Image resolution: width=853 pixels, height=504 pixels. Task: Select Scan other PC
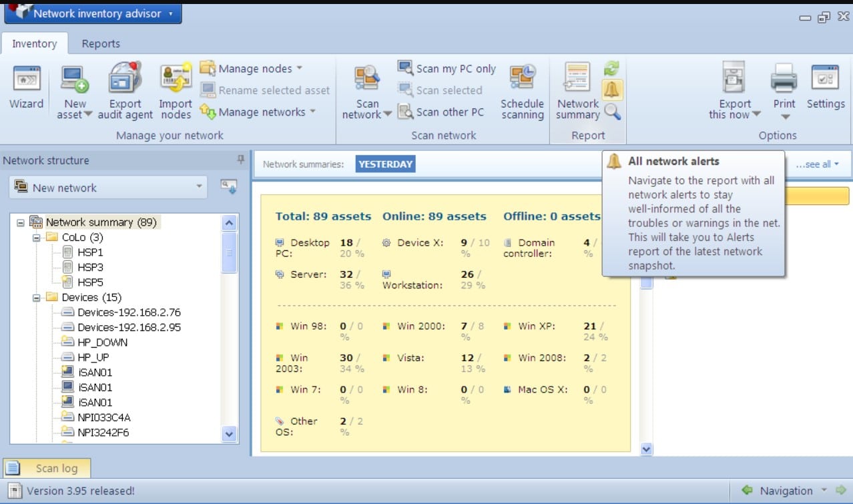441,112
